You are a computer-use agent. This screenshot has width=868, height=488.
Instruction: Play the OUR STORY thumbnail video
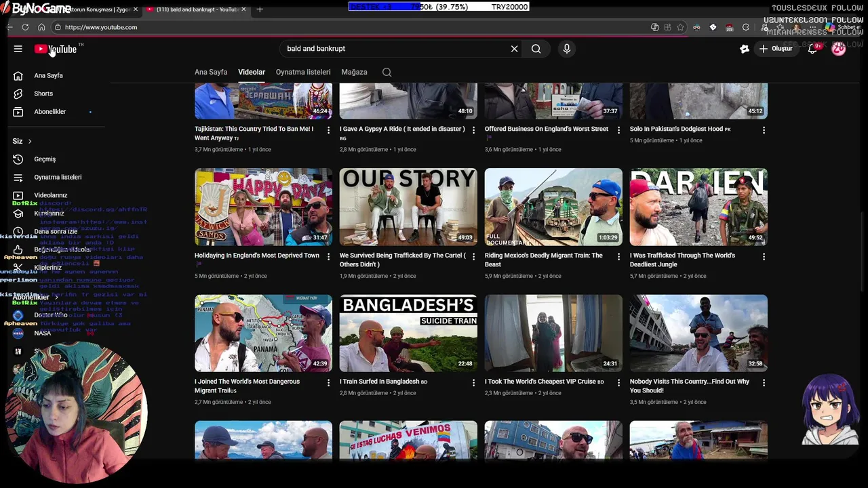tap(408, 207)
